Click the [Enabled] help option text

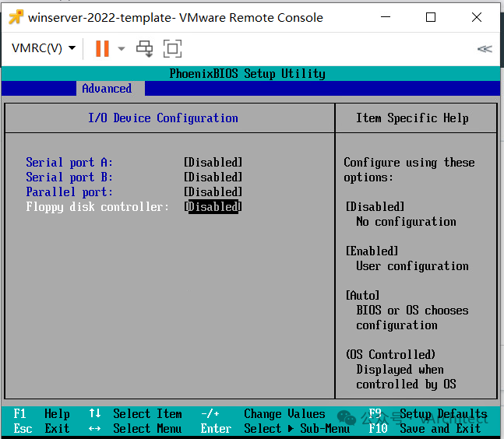(372, 251)
